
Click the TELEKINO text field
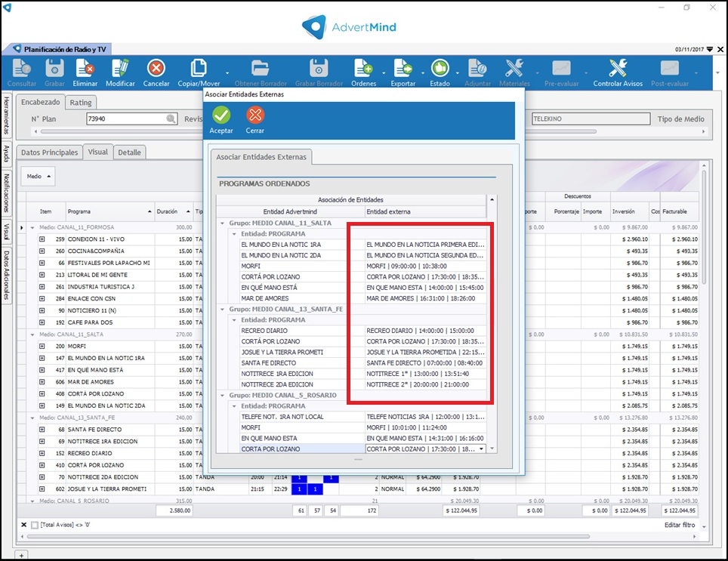tap(591, 119)
